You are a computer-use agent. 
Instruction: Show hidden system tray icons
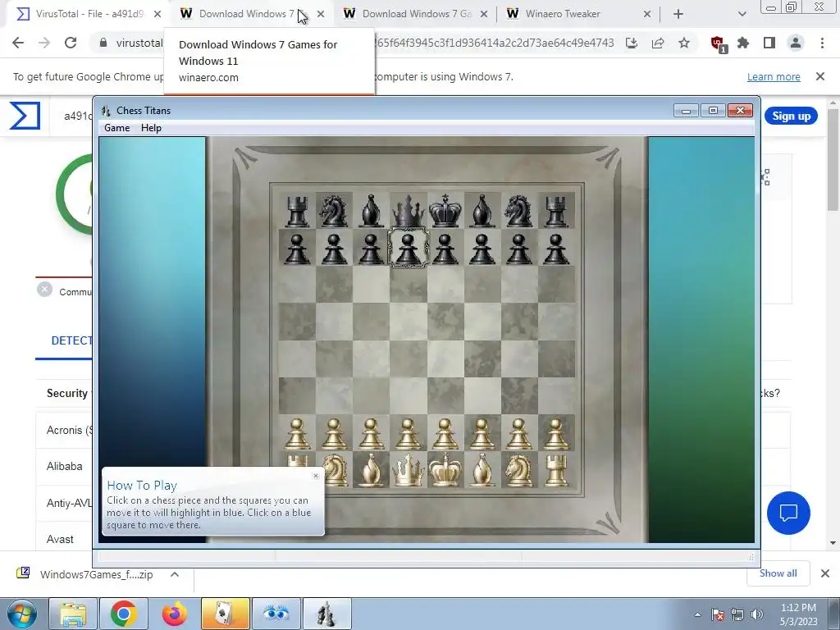coord(697,614)
